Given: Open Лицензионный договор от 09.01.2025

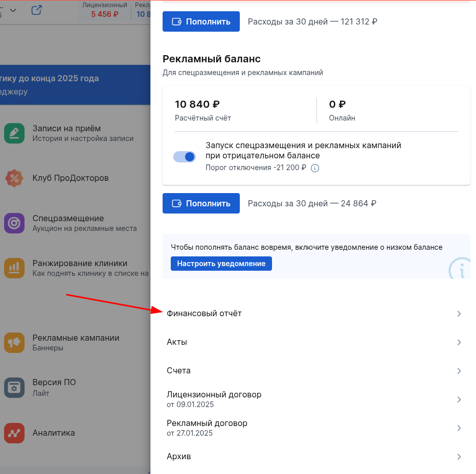Looking at the screenshot, I should pyautogui.click(x=214, y=399).
